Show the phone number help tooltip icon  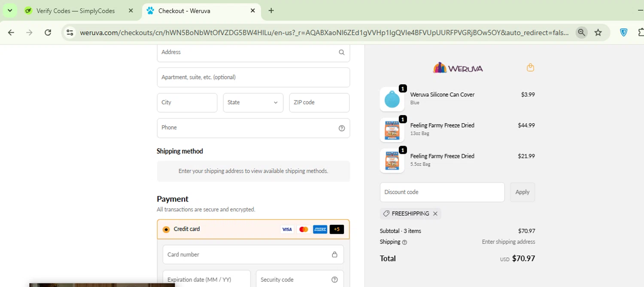click(x=342, y=128)
